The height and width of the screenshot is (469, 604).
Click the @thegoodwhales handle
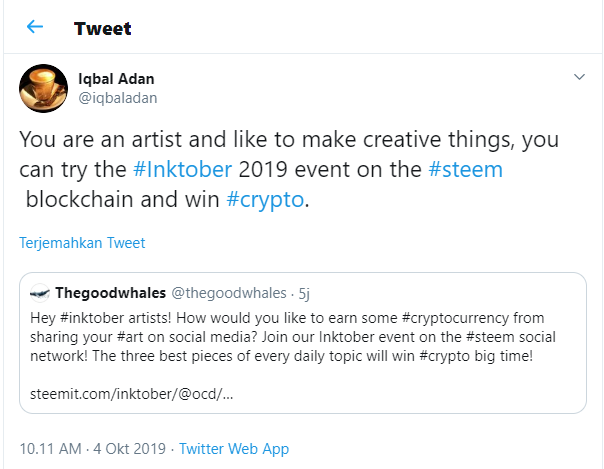224,293
